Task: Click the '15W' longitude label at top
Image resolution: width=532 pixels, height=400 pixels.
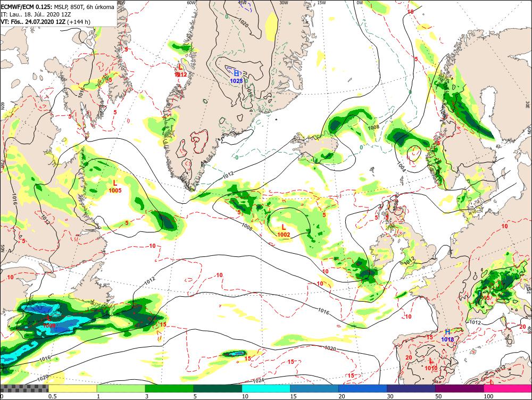Action: pos(321,3)
